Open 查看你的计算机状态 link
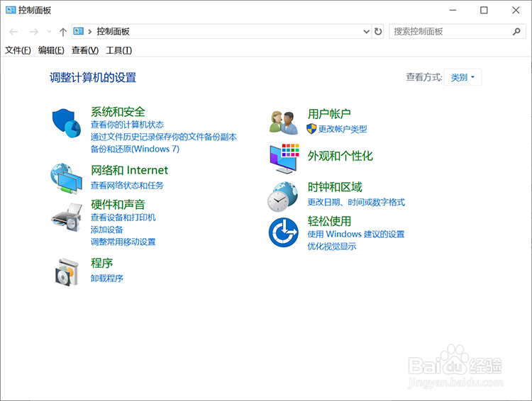This screenshot has width=532, height=401. point(127,125)
